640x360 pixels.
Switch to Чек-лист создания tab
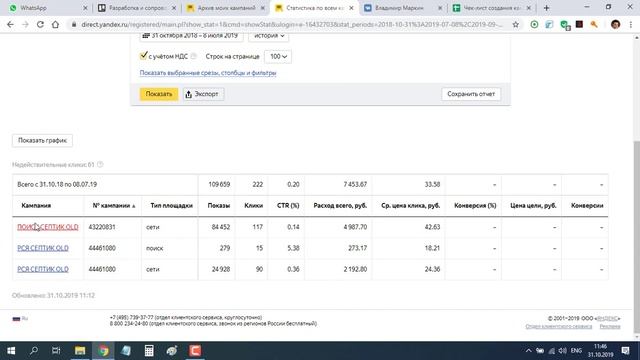pos(492,8)
